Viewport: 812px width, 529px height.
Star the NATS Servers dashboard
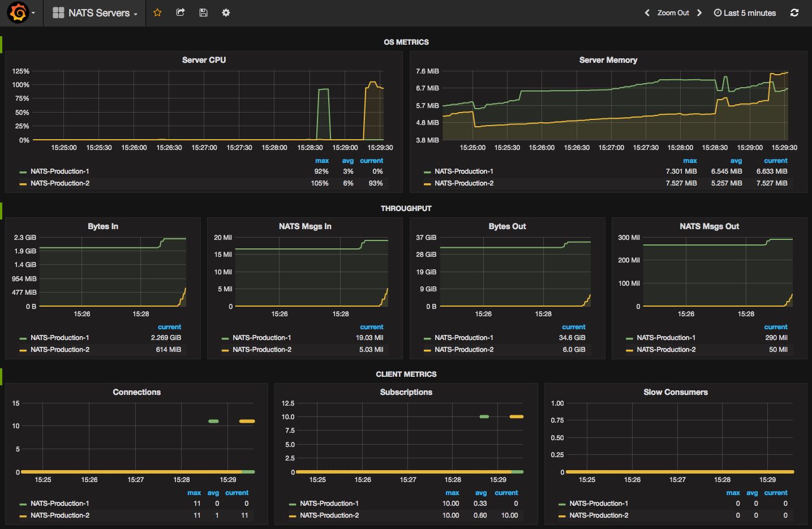[x=157, y=12]
